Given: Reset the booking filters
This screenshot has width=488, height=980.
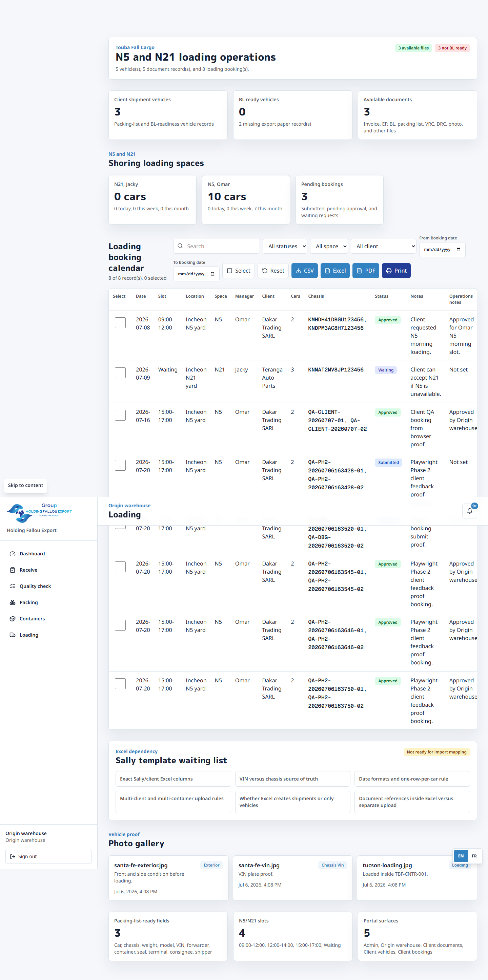Looking at the screenshot, I should click(273, 271).
